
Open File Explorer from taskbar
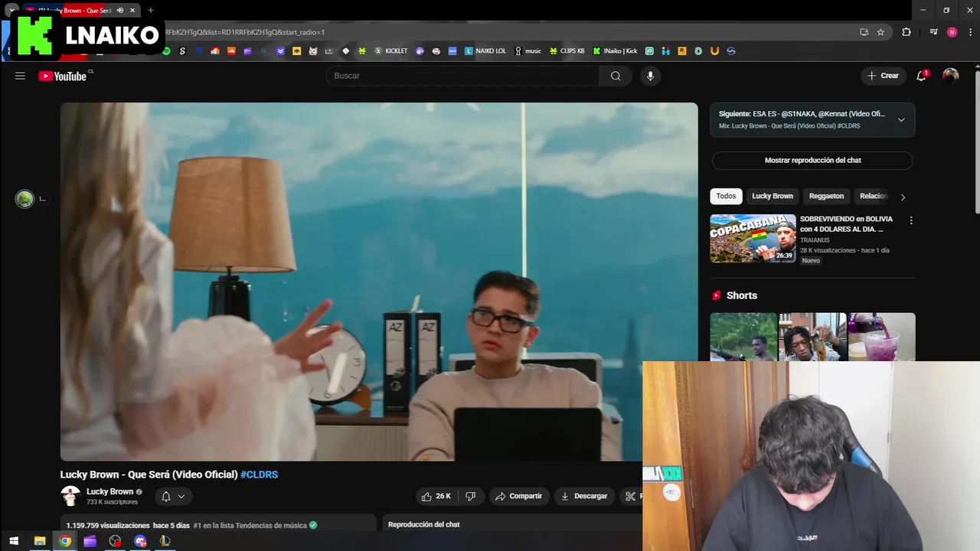pyautogui.click(x=40, y=541)
